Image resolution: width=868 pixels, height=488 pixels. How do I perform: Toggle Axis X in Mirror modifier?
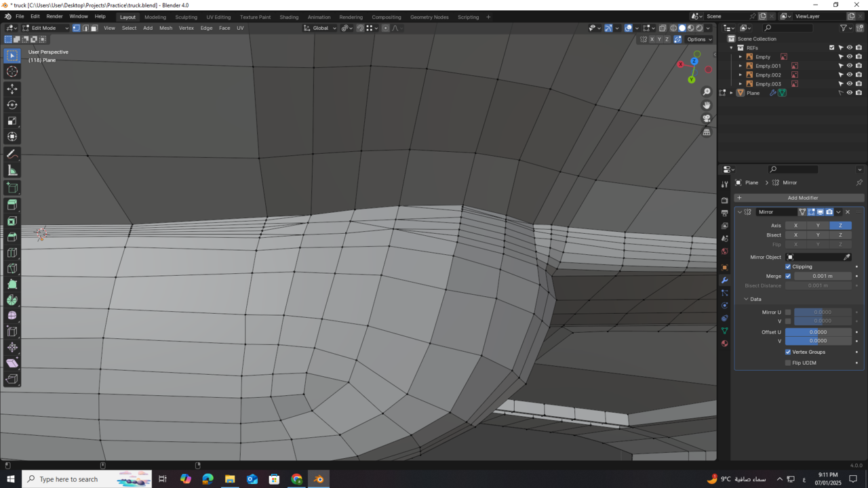tap(795, 226)
